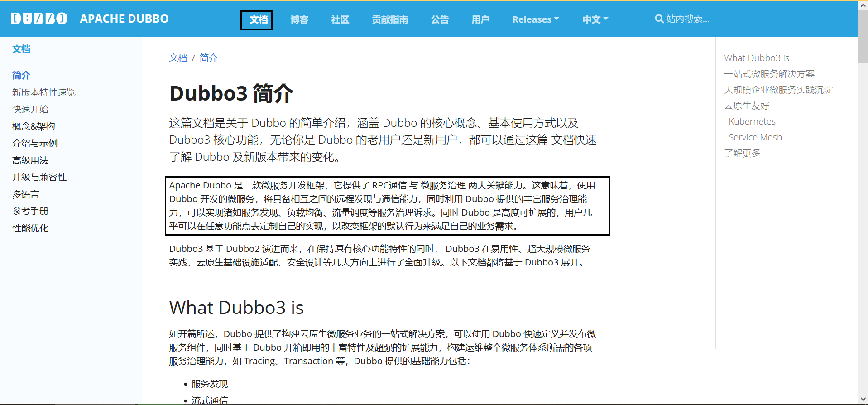This screenshot has width=868, height=405.
Task: Expand 高级用法 sidebar section
Action: tap(30, 160)
